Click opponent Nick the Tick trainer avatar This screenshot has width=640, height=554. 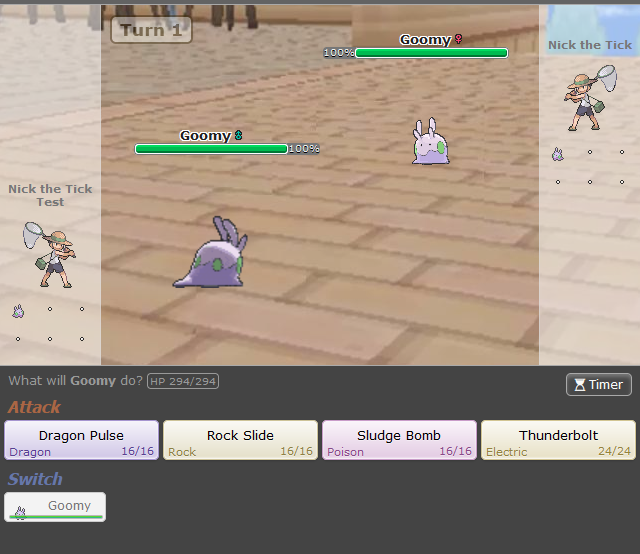pyautogui.click(x=591, y=98)
